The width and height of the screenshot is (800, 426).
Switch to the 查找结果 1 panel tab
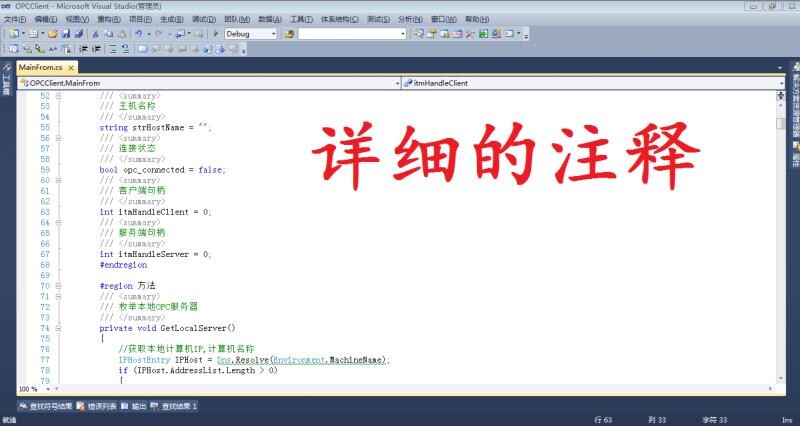(x=174, y=406)
